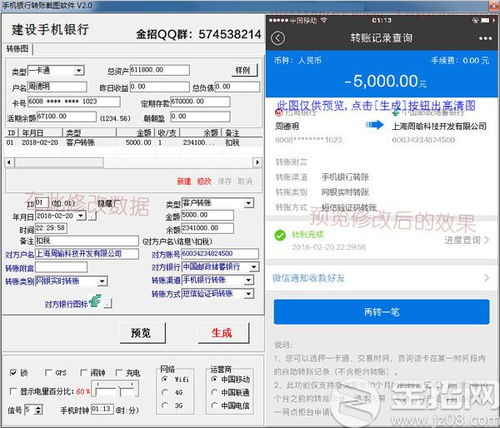Enable the 充电 charging checkbox
This screenshot has height=428, width=500.
119,372
